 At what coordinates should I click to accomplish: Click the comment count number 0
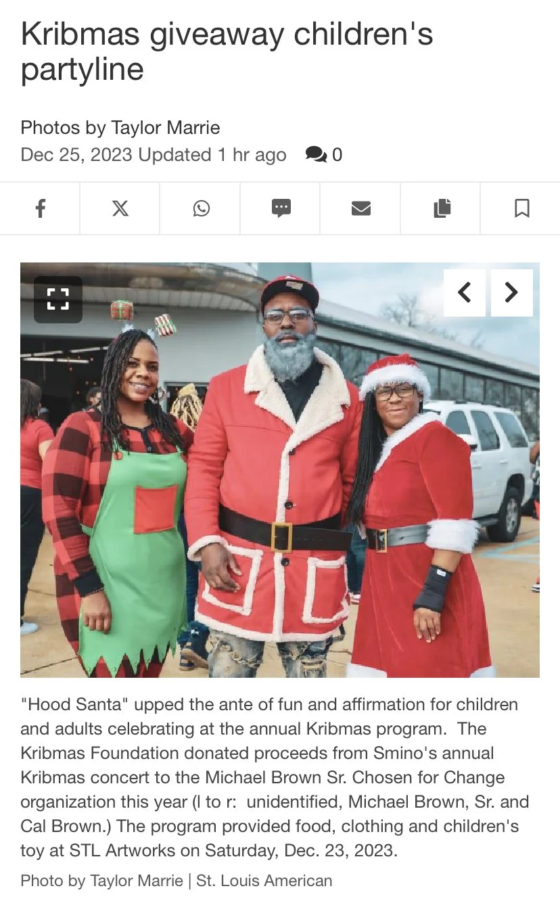pyautogui.click(x=337, y=155)
